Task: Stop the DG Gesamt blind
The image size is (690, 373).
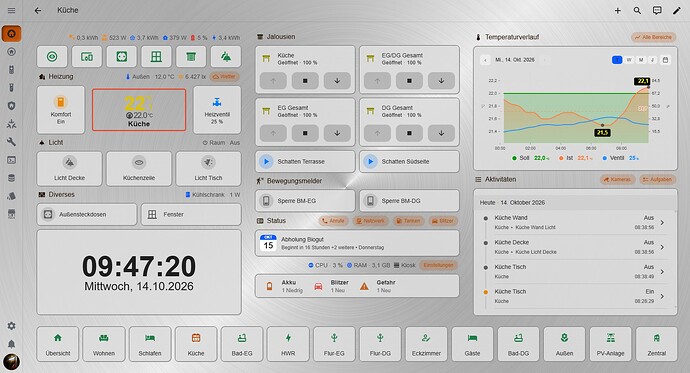Action: pos(409,133)
